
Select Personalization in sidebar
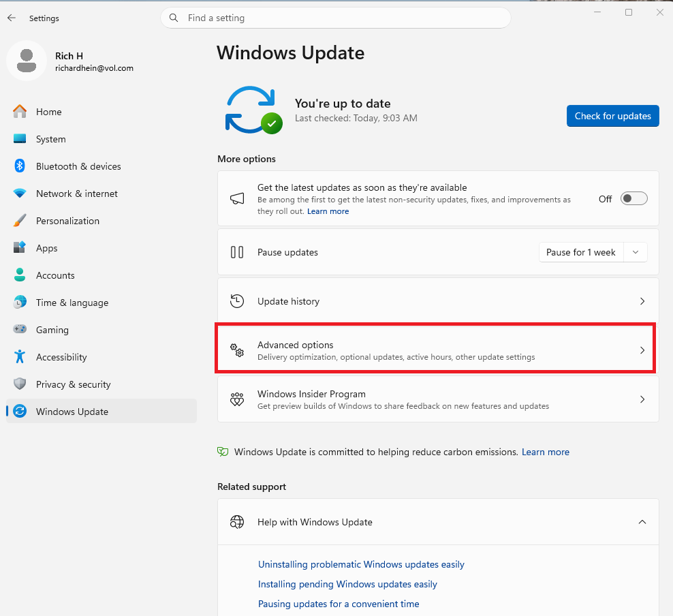[101, 221]
